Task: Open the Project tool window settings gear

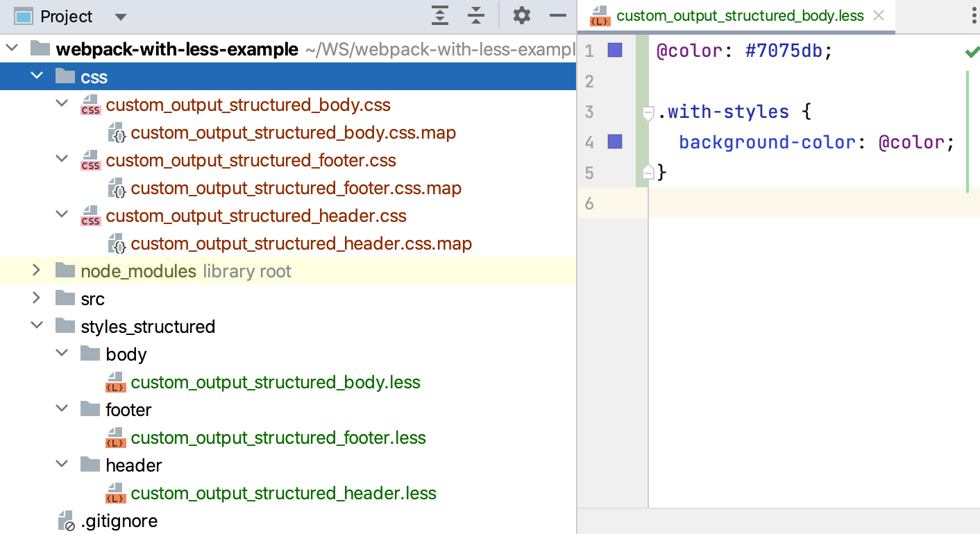Action: 521,15
